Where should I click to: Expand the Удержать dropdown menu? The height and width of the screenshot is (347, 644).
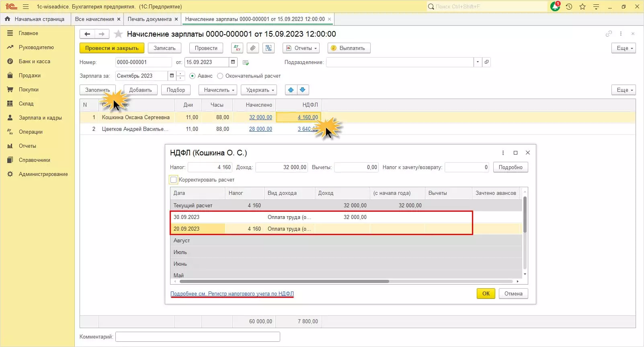(260, 90)
